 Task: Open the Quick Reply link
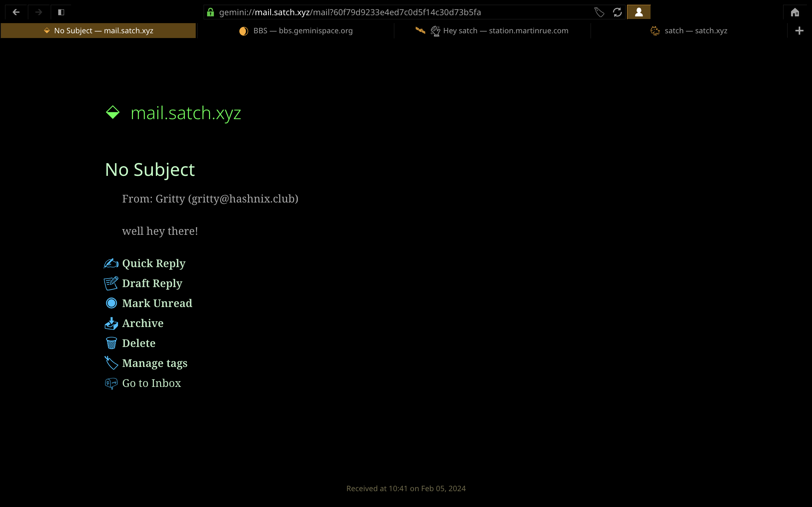coord(154,264)
